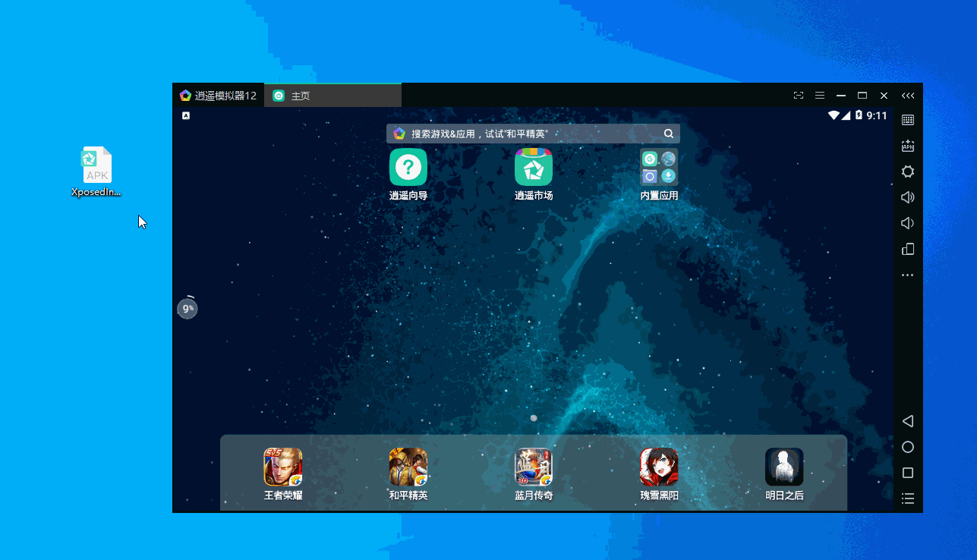Open Android recent apps square button
This screenshot has height=560, width=977.
[x=907, y=473]
